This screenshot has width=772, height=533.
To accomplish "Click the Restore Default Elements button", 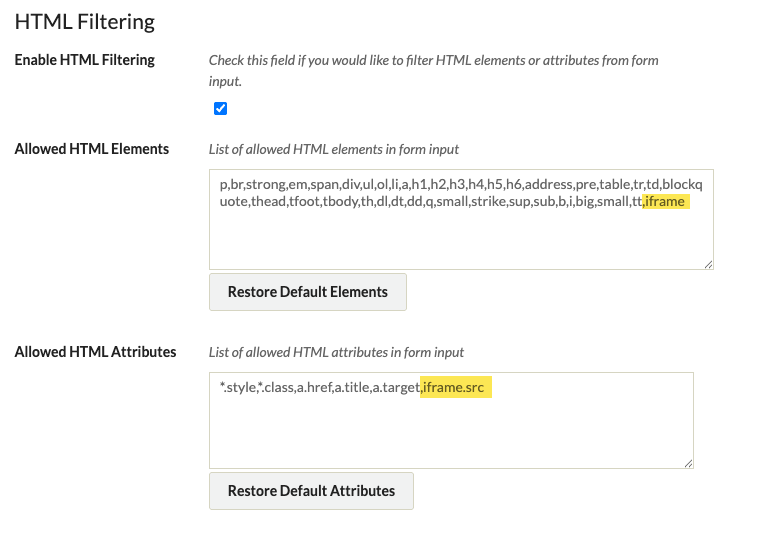I will [x=308, y=292].
